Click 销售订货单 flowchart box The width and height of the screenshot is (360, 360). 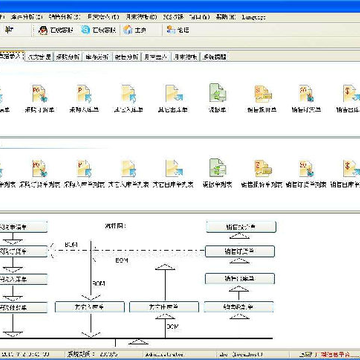(x=240, y=251)
